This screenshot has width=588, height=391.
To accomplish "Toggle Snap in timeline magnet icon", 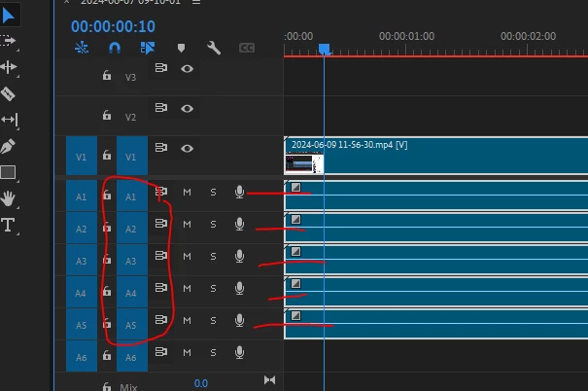I will (115, 48).
